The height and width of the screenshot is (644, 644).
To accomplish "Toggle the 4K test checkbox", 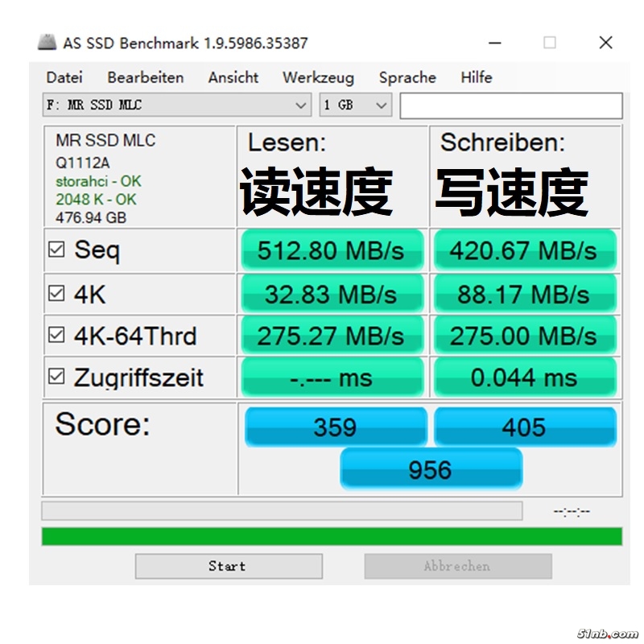I will (56, 294).
